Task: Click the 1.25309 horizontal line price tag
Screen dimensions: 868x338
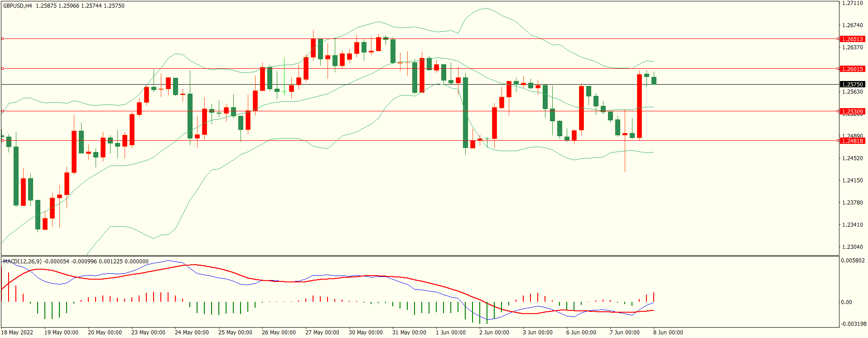Action: point(852,111)
